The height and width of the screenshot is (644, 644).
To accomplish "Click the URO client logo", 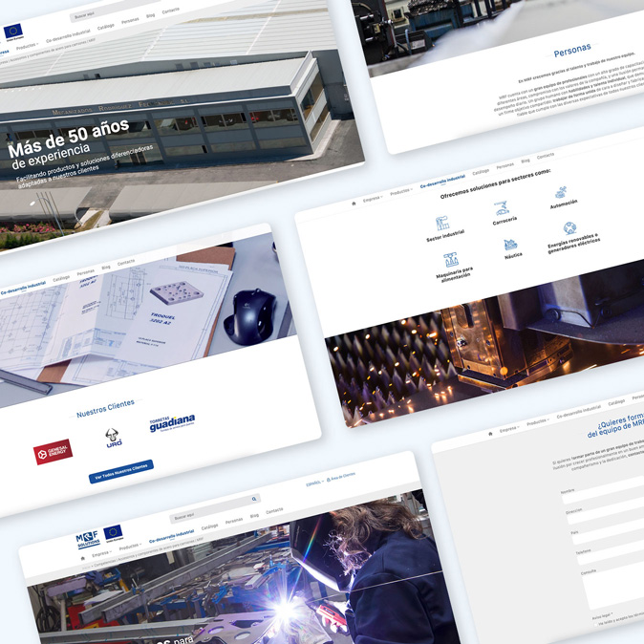I will (x=113, y=438).
